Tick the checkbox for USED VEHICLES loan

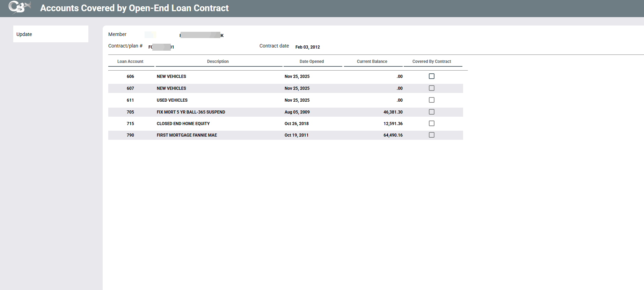pyautogui.click(x=432, y=100)
